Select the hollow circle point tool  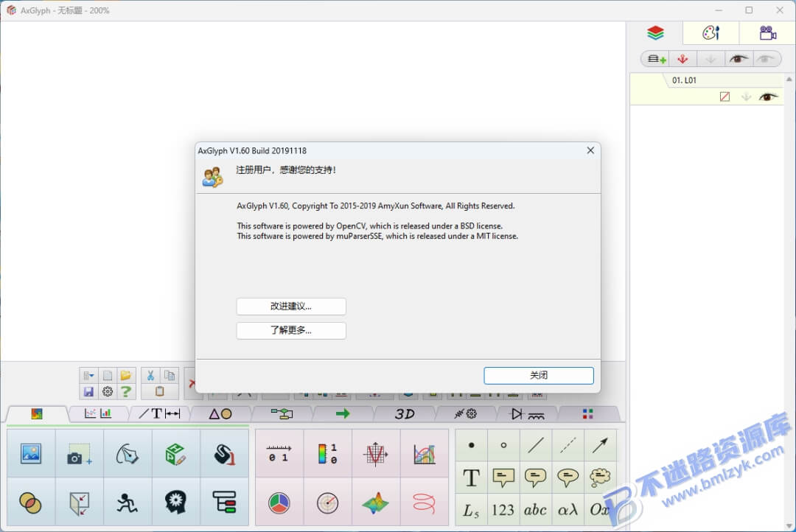coord(503,445)
